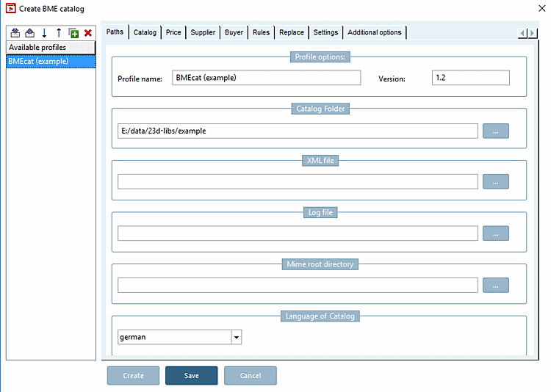This screenshot has height=392, width=551.
Task: Open the Additional options tab
Action: 375,32
